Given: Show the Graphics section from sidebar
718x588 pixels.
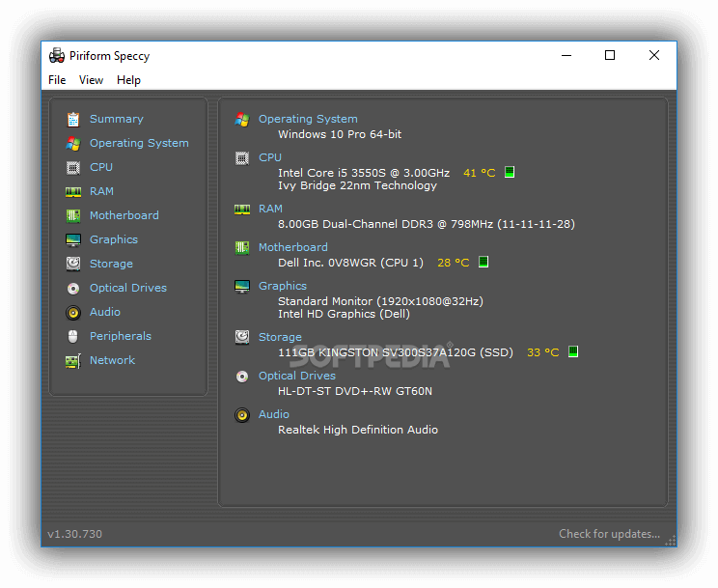Looking at the screenshot, I should pos(114,239).
